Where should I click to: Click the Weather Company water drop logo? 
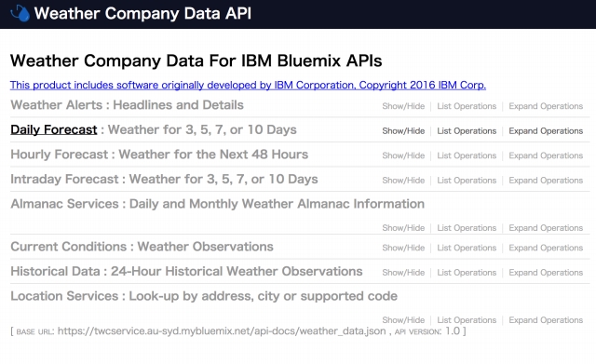tap(20, 14)
